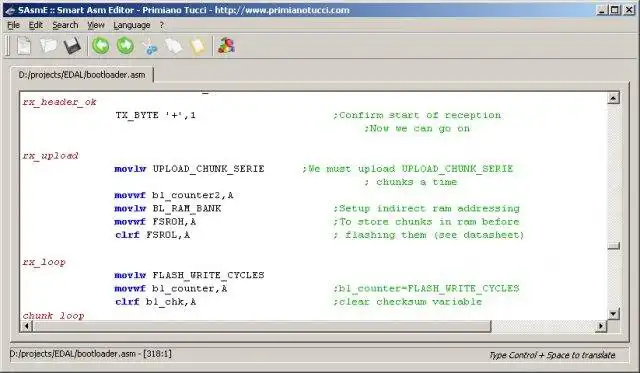Click the rx_header_ok label line
640x373 pixels.
point(60,102)
